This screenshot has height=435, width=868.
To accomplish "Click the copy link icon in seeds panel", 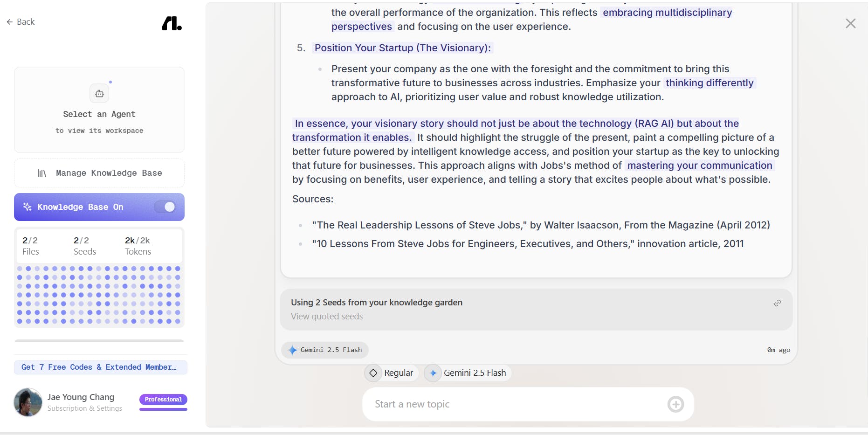I will (778, 303).
